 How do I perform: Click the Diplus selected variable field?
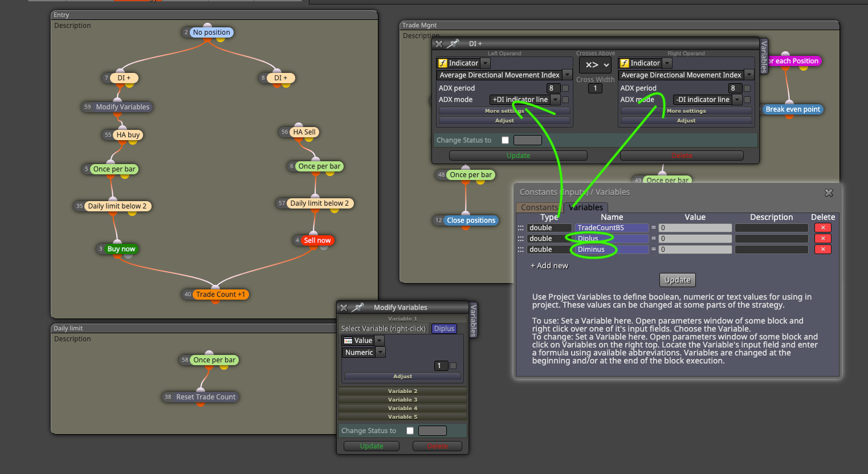point(444,329)
